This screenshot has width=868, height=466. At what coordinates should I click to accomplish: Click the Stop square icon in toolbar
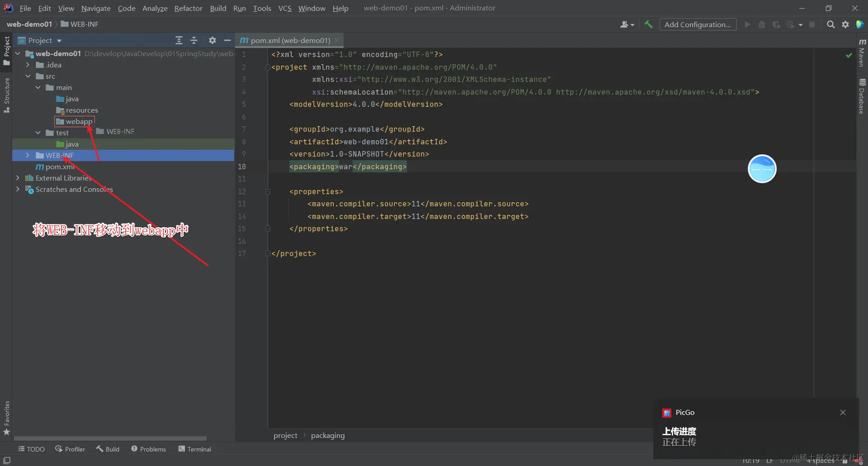812,24
